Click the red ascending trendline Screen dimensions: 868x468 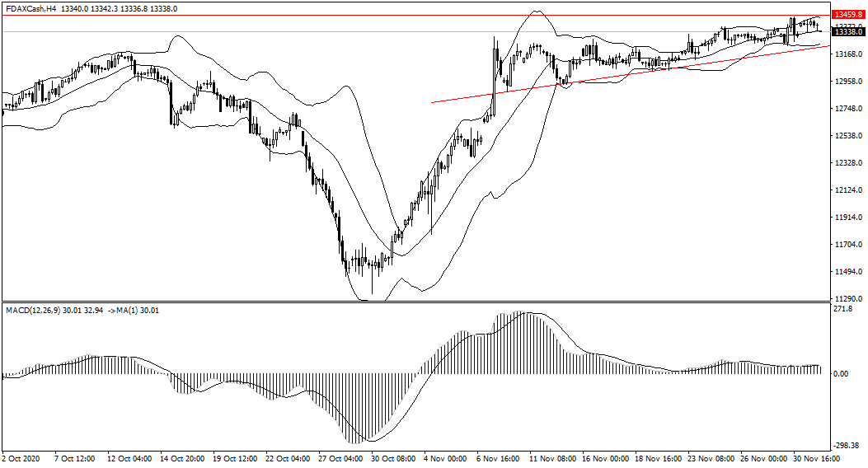click(626, 75)
